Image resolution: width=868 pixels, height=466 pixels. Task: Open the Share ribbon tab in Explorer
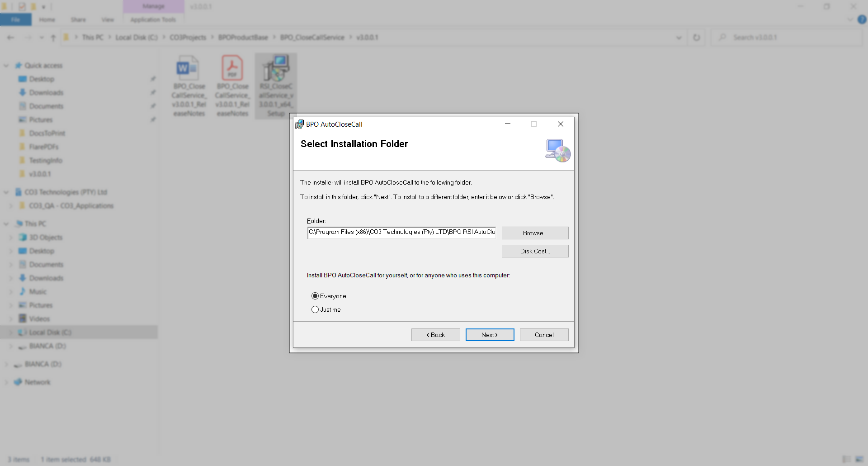click(78, 19)
